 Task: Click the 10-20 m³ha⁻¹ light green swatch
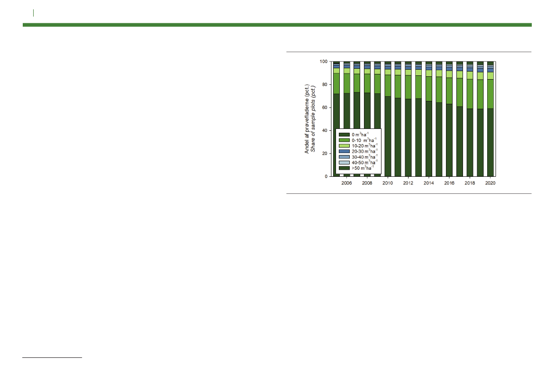click(344, 146)
